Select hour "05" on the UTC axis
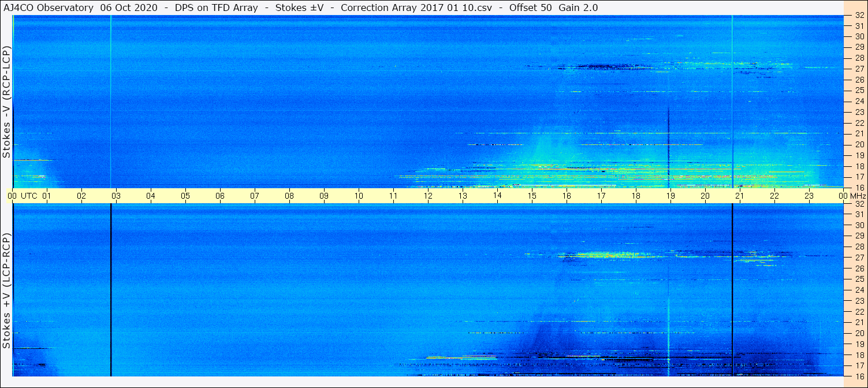868x388 pixels. pyautogui.click(x=185, y=196)
